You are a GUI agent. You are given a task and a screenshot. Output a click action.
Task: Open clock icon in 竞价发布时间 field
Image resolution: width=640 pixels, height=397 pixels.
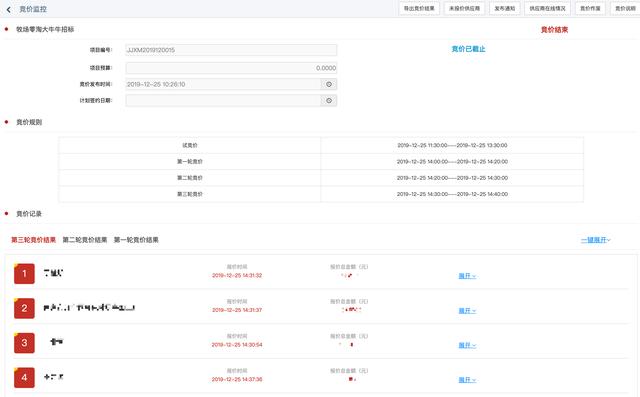[329, 84]
